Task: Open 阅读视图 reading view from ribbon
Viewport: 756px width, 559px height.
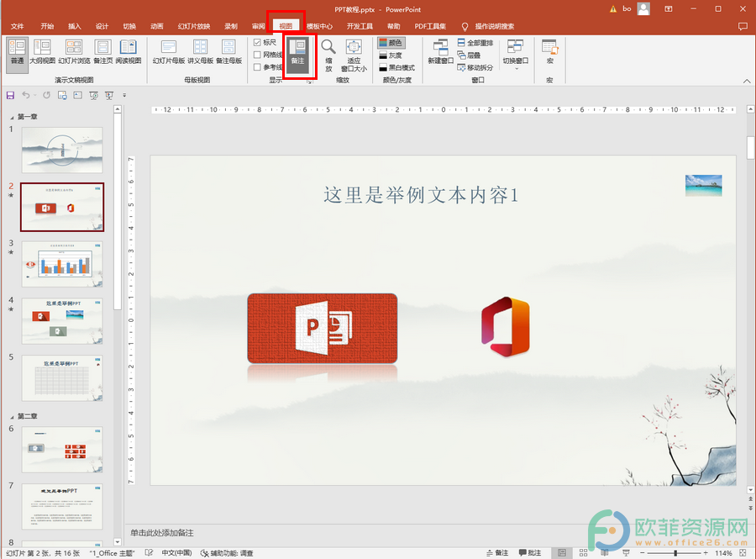Action: click(x=129, y=53)
